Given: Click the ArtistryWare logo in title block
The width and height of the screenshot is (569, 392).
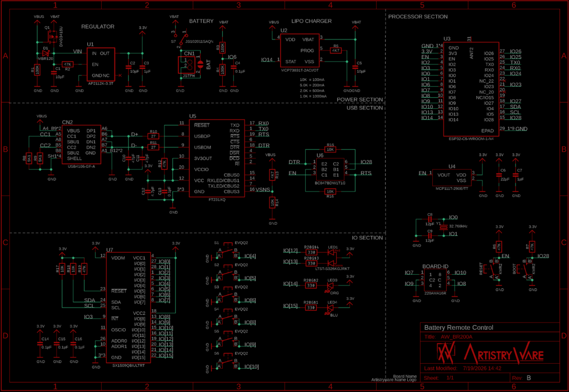Looking at the screenshot, I should point(490,353).
